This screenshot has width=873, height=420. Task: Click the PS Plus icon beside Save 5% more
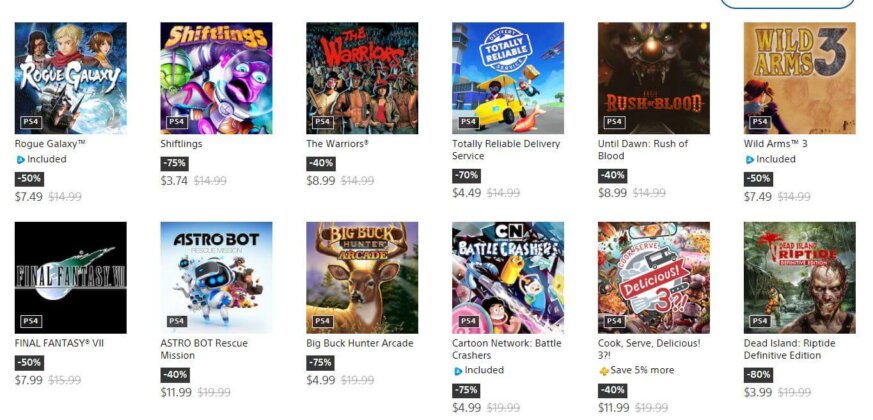604,371
